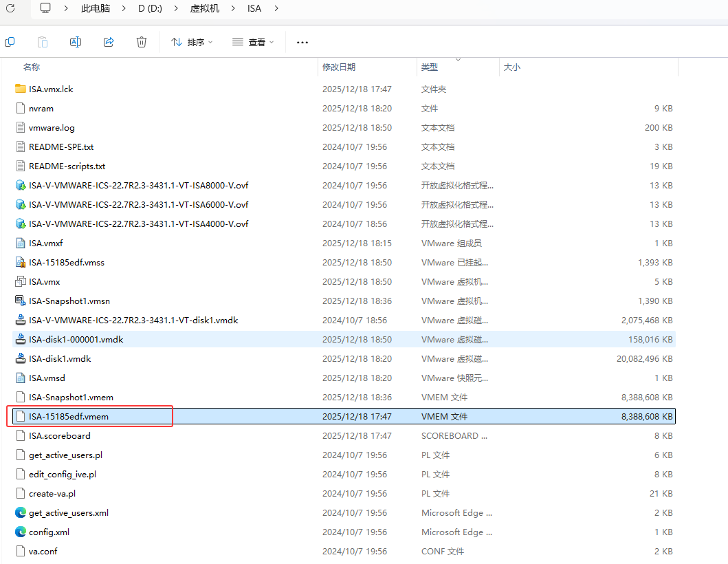Open the three-dot more options menu
Viewport: 728px width, 564px height.
point(302,43)
